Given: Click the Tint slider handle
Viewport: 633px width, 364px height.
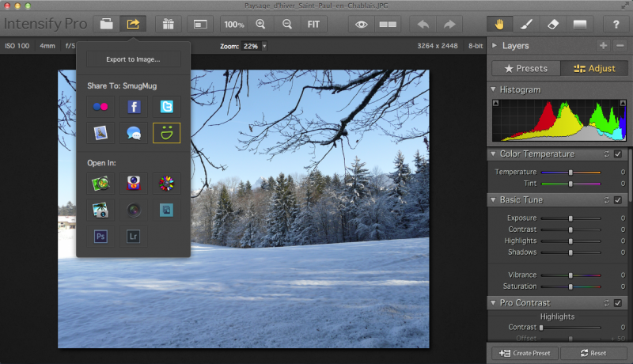Looking at the screenshot, I should [x=570, y=184].
